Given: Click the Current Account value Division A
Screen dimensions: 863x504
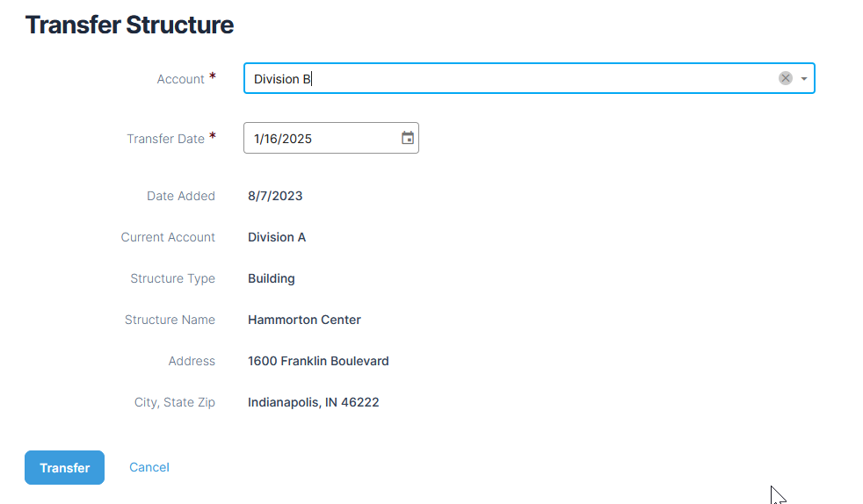Looking at the screenshot, I should [x=277, y=237].
